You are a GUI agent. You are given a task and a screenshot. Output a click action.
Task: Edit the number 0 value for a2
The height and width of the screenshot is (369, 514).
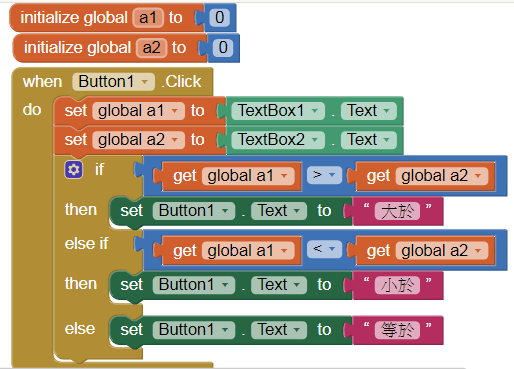pos(223,48)
